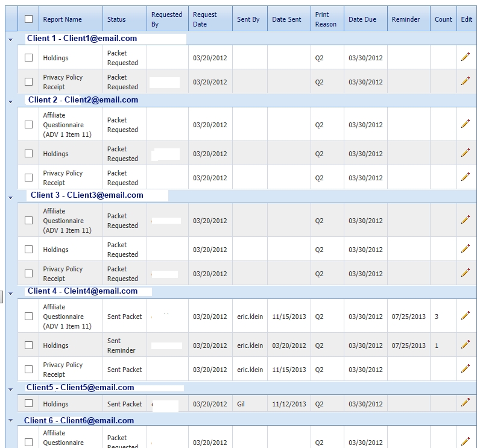This screenshot has height=448, width=480.
Task: Click Client 1 - Client1@email.com group title
Action: click(82, 38)
